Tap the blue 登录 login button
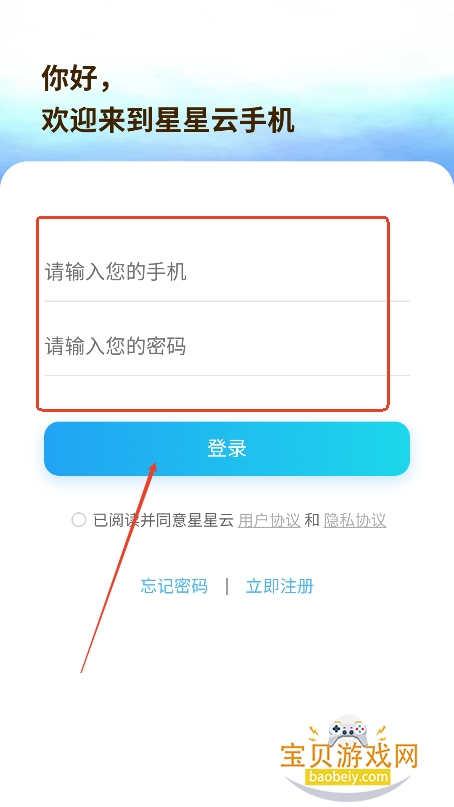454x807 pixels. [x=226, y=448]
